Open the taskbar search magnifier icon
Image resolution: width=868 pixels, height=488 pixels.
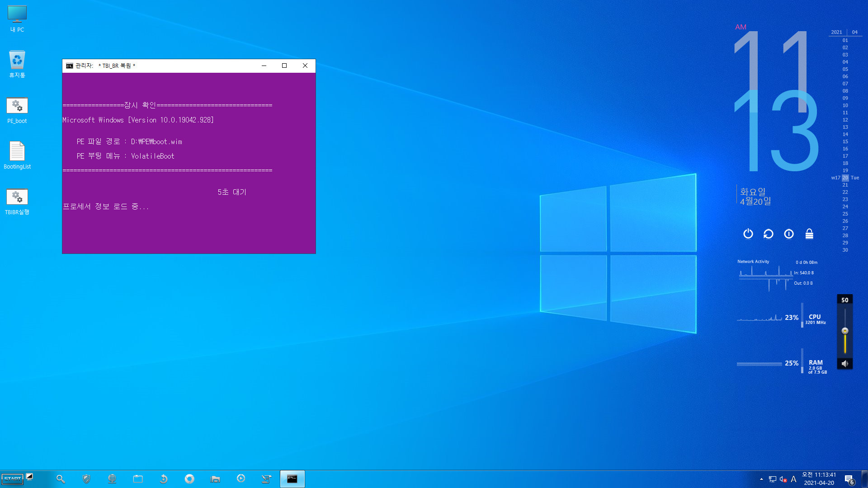[61, 479]
